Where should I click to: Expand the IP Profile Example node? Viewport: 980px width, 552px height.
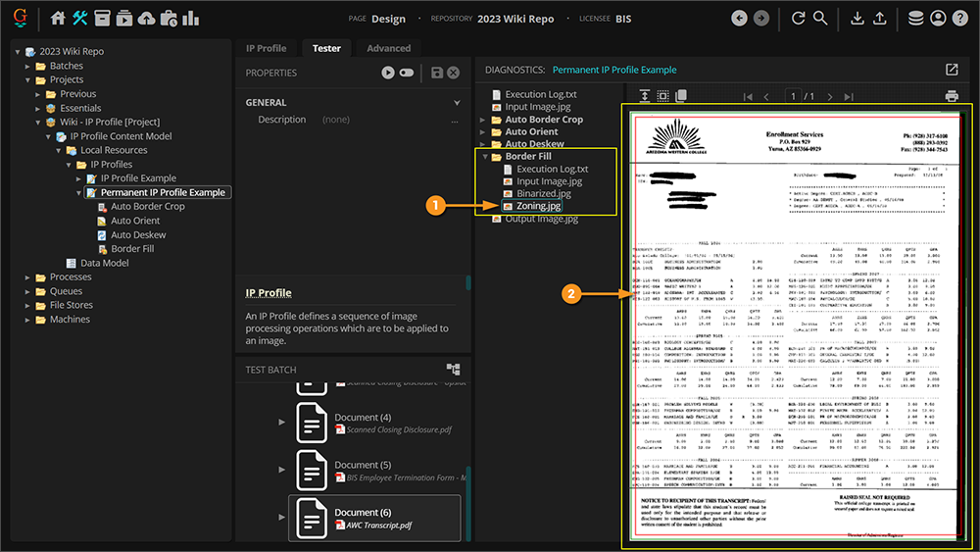[x=78, y=178]
